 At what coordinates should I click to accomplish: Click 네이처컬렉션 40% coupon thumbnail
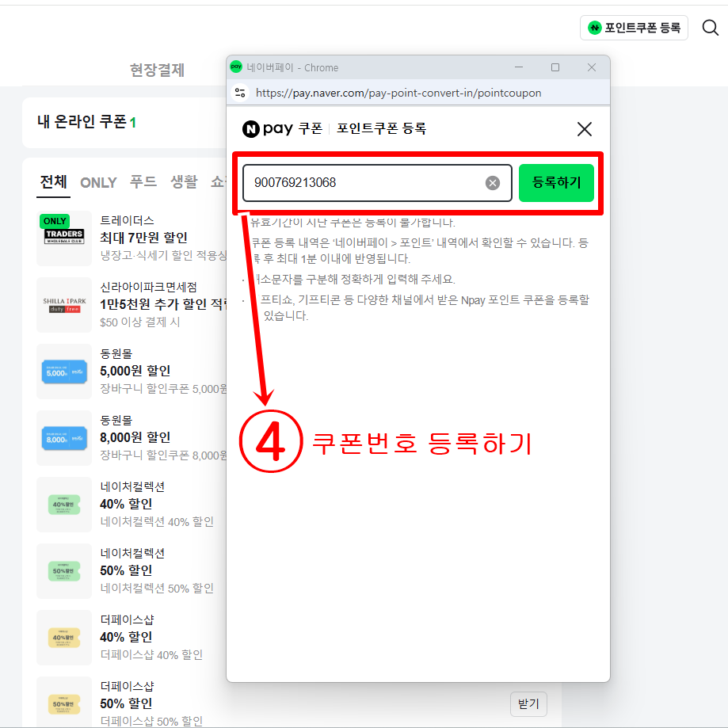point(64,505)
